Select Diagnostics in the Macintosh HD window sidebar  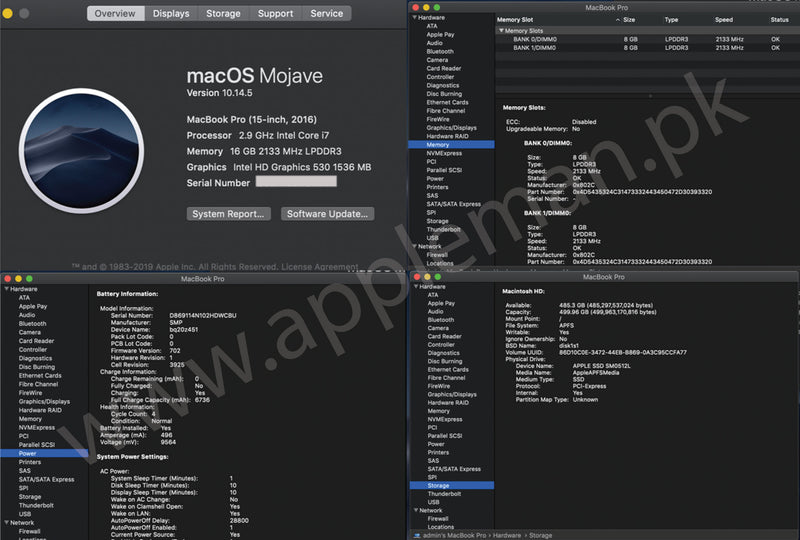point(443,353)
